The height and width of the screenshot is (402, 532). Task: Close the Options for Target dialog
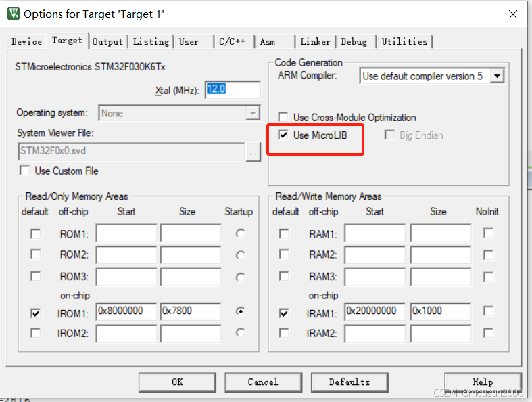tap(513, 14)
